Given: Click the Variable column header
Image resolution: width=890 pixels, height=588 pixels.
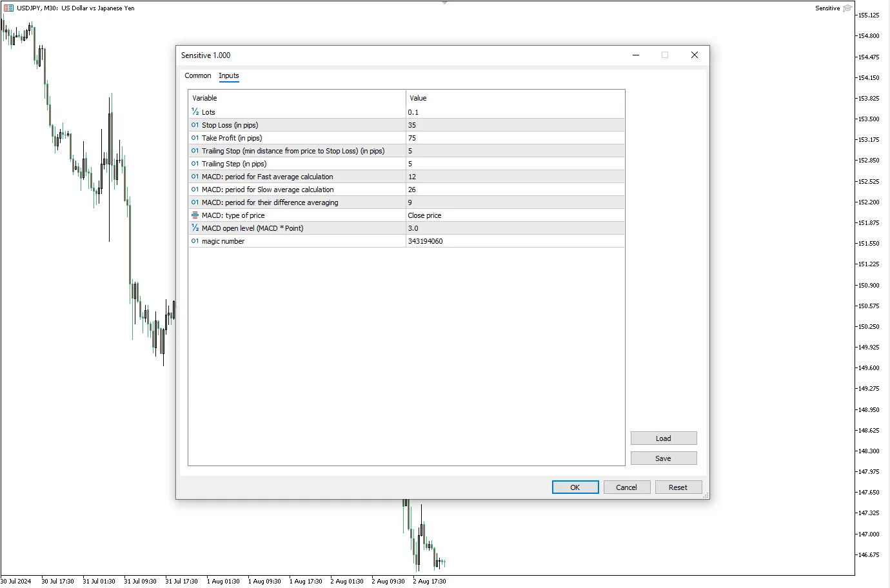Looking at the screenshot, I should 297,98.
